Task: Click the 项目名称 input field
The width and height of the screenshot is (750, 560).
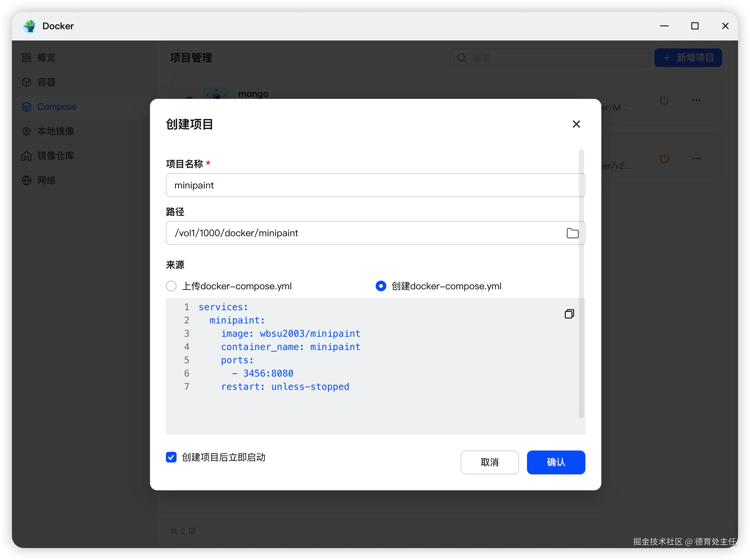Action: pyautogui.click(x=375, y=185)
